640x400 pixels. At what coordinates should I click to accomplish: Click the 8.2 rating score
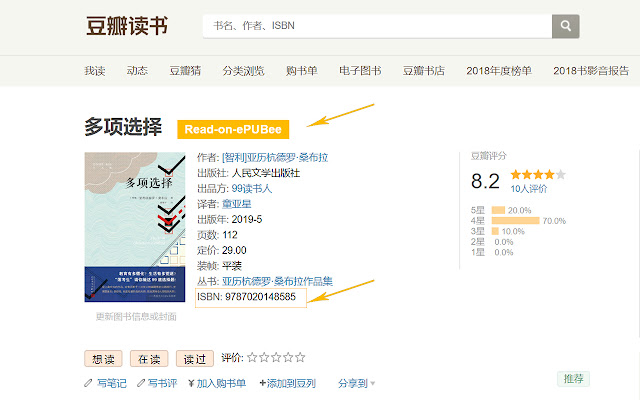(x=485, y=181)
